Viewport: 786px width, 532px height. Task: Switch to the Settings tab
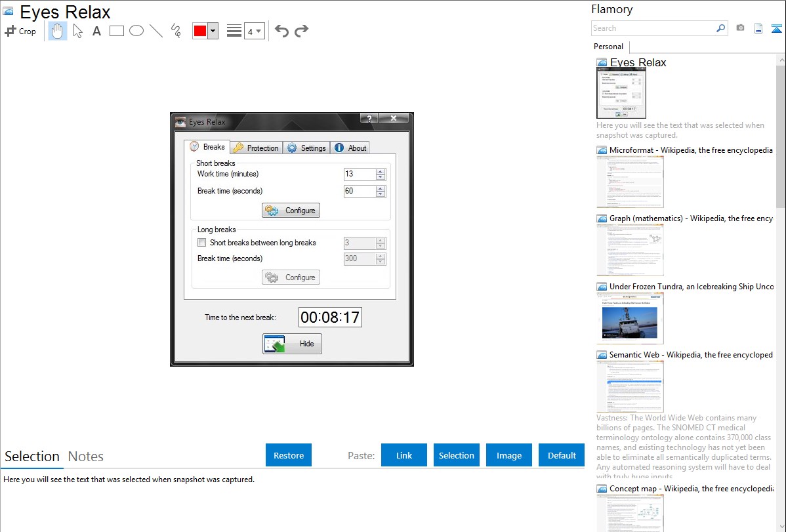coord(306,148)
